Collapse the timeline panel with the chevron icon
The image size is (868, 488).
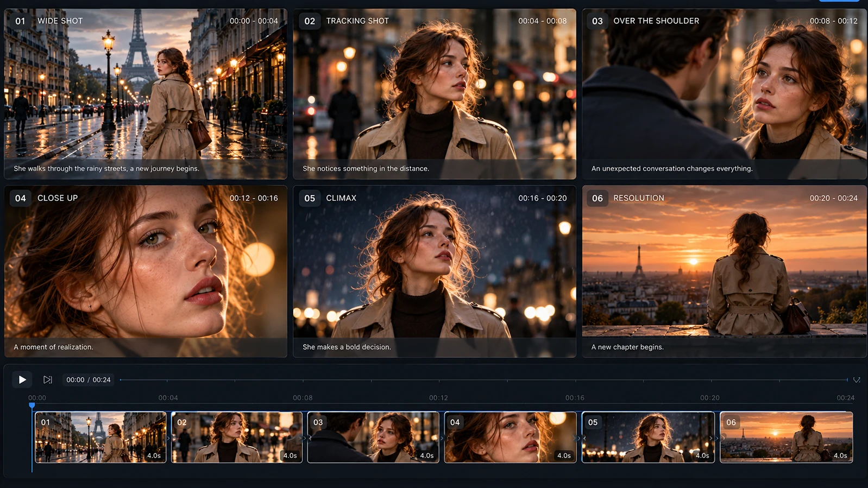(857, 380)
